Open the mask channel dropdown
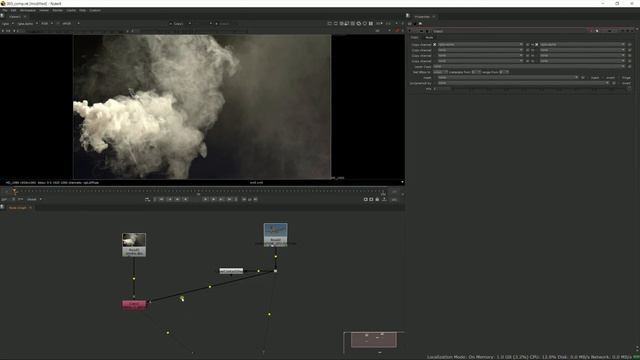Screen dimensions: 640x360 pos(508,78)
